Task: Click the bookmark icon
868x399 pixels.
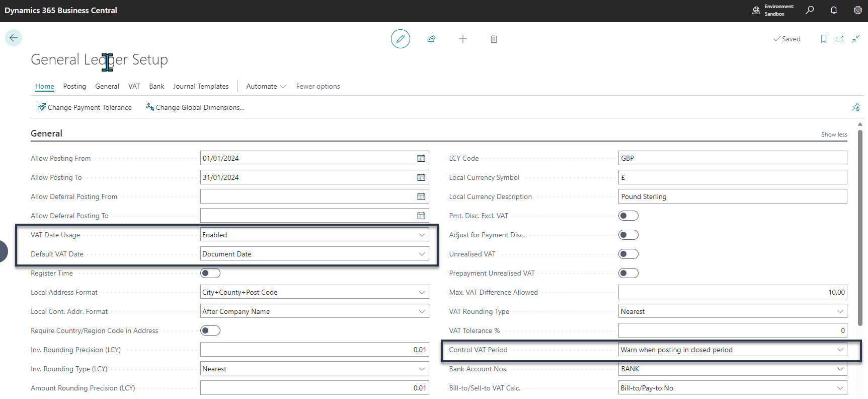Action: [824, 39]
